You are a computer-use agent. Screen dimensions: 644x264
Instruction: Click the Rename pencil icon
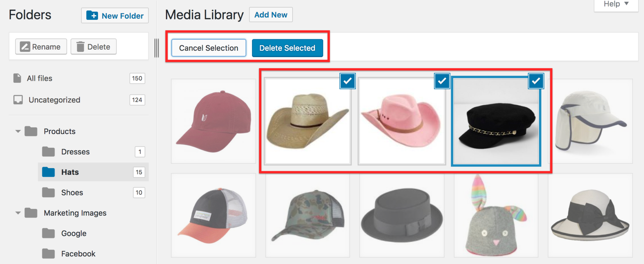click(25, 47)
